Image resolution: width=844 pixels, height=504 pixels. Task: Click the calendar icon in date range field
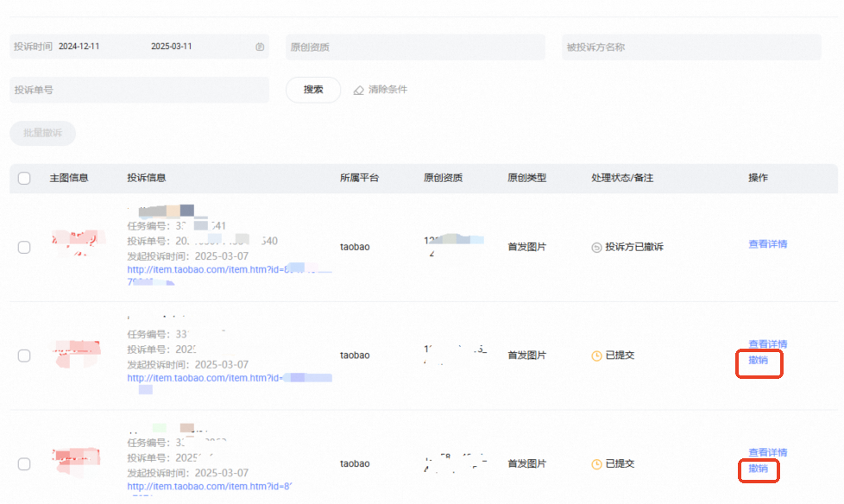pyautogui.click(x=260, y=47)
